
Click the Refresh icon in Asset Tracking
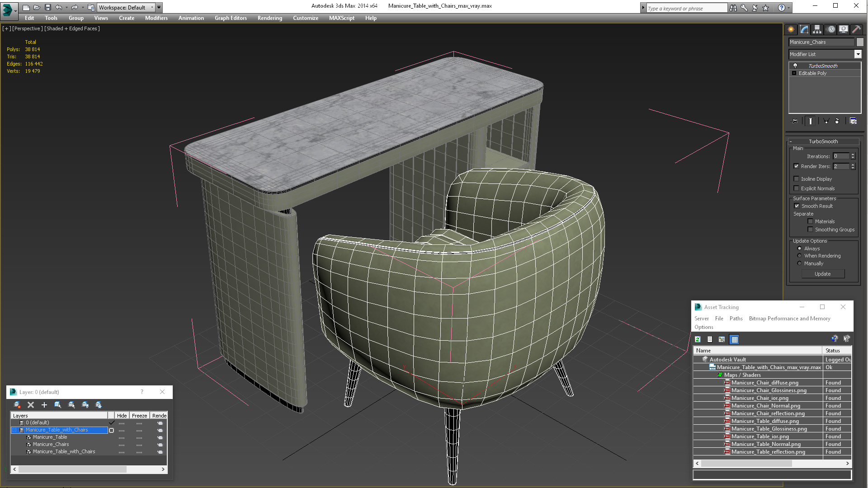click(x=698, y=339)
